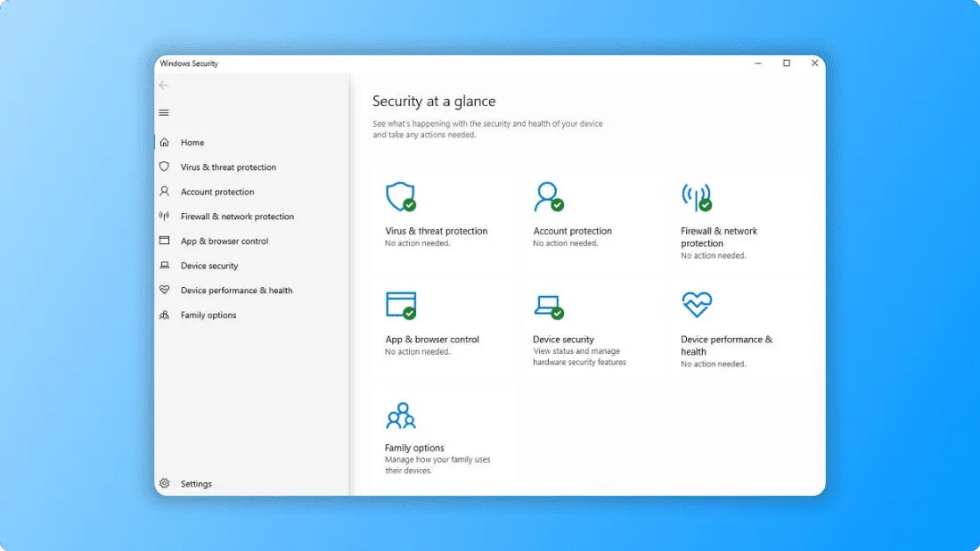Open Virus & threat protection shield tile icon
The image size is (980, 551).
(401, 197)
